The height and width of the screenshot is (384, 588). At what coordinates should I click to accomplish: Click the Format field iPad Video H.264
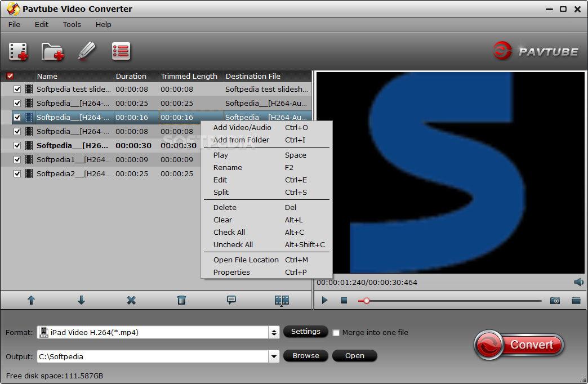coord(153,332)
